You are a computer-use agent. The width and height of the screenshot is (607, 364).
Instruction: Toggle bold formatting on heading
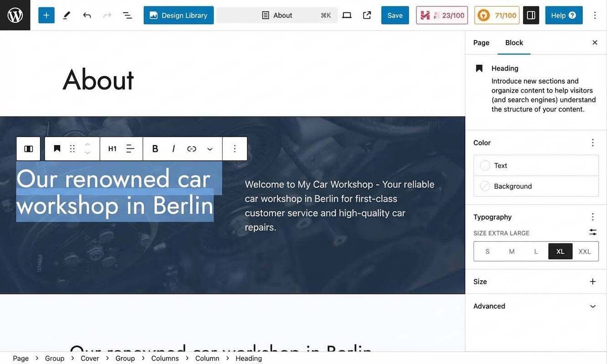coord(155,149)
